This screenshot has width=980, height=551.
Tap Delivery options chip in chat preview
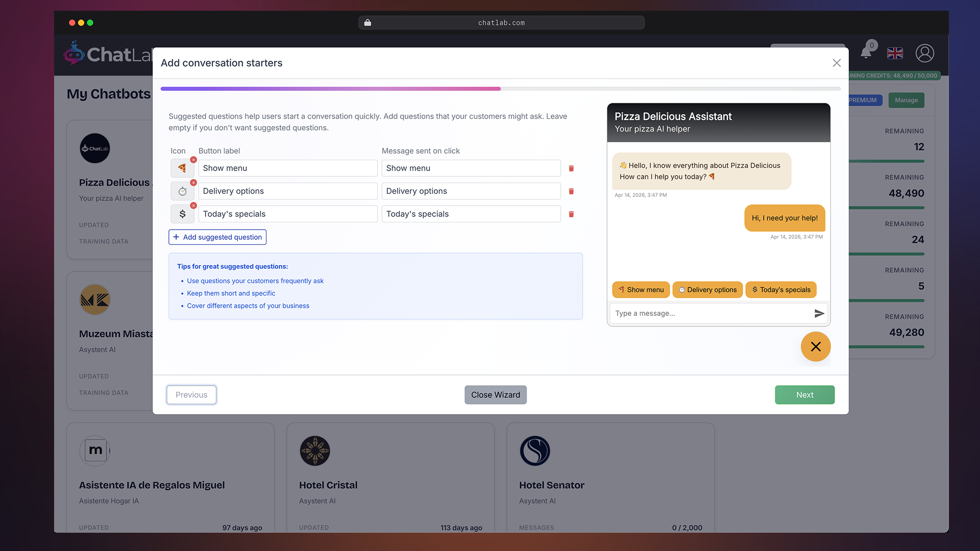[x=707, y=290]
